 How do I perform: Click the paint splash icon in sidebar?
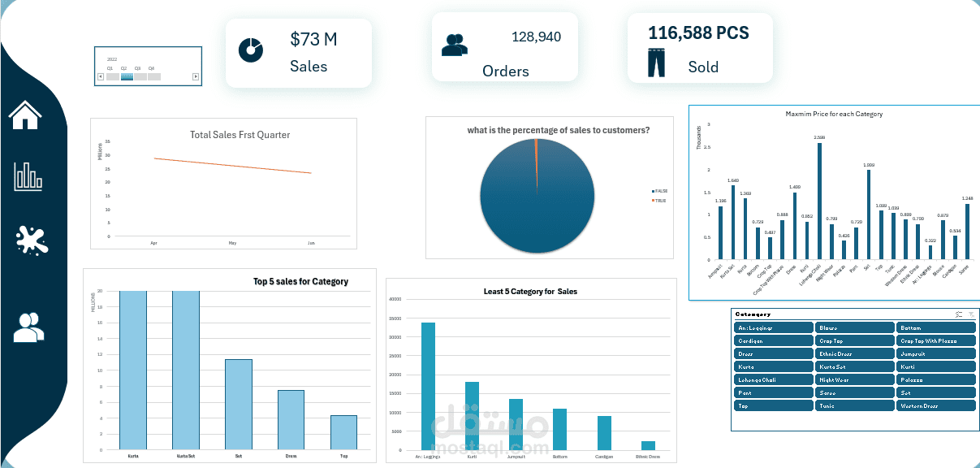point(32,240)
